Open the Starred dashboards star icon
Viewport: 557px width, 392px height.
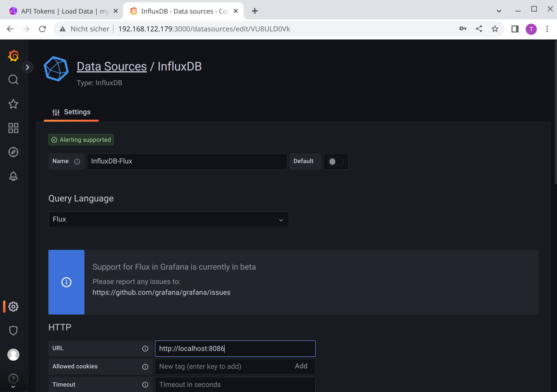(x=14, y=104)
